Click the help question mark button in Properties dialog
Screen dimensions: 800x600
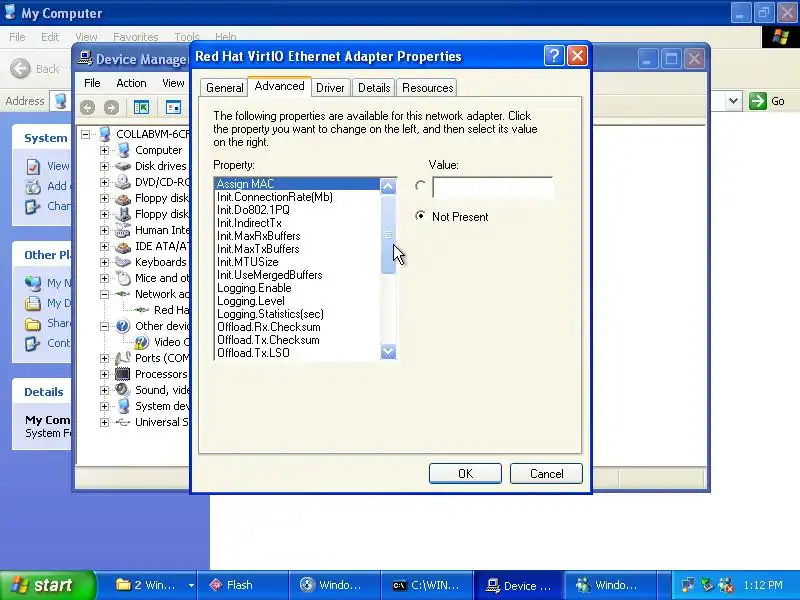554,56
